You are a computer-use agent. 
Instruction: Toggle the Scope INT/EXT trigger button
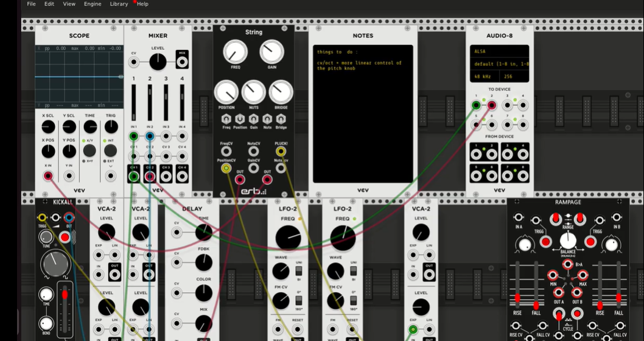110,149
